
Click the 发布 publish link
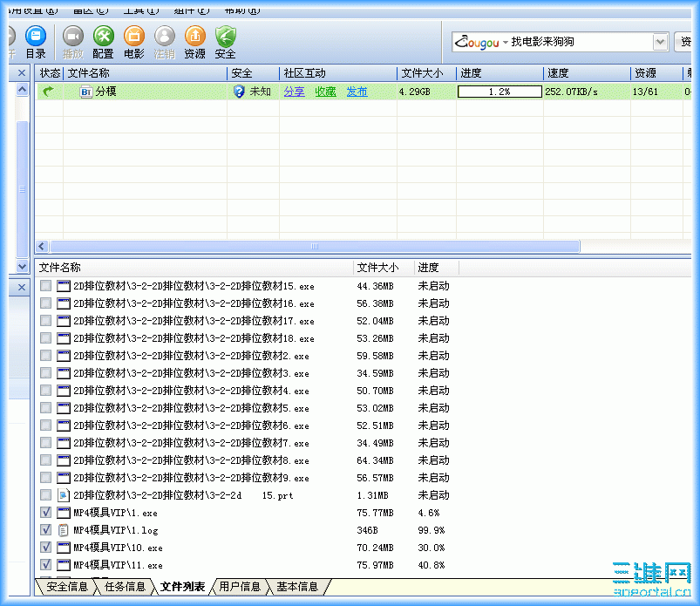pyautogui.click(x=357, y=92)
